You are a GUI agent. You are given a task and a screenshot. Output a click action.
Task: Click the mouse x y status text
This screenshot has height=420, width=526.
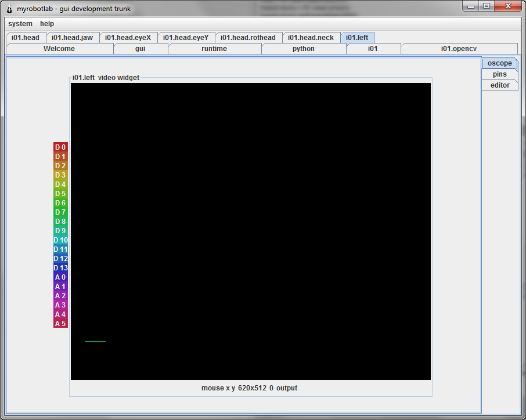[249, 388]
